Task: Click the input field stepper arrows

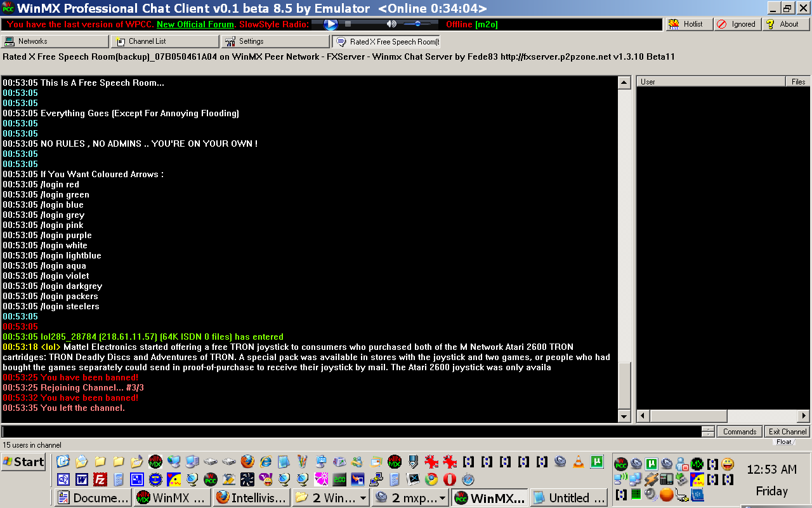Action: pos(708,431)
